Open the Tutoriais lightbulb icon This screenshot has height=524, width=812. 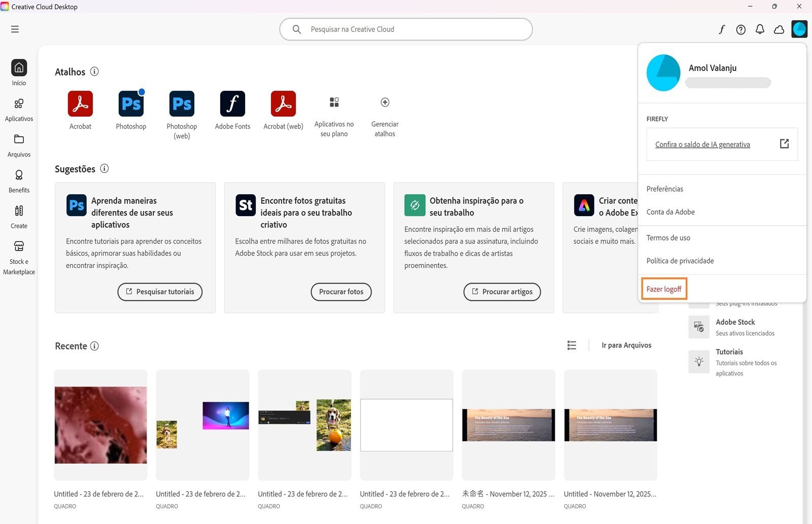pos(699,362)
